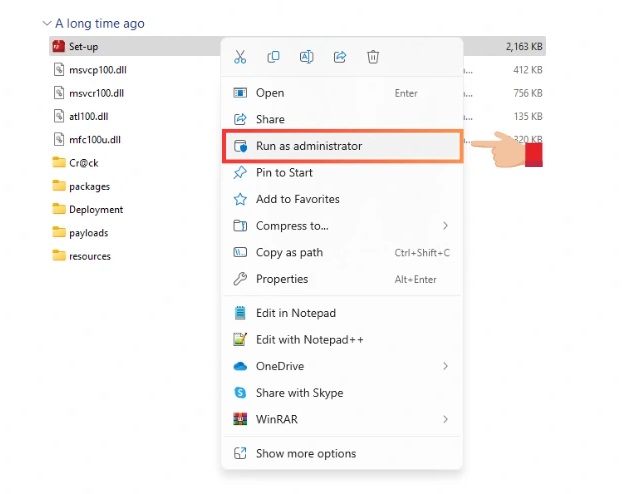
Task: Select the resources folder
Action: coord(90,256)
